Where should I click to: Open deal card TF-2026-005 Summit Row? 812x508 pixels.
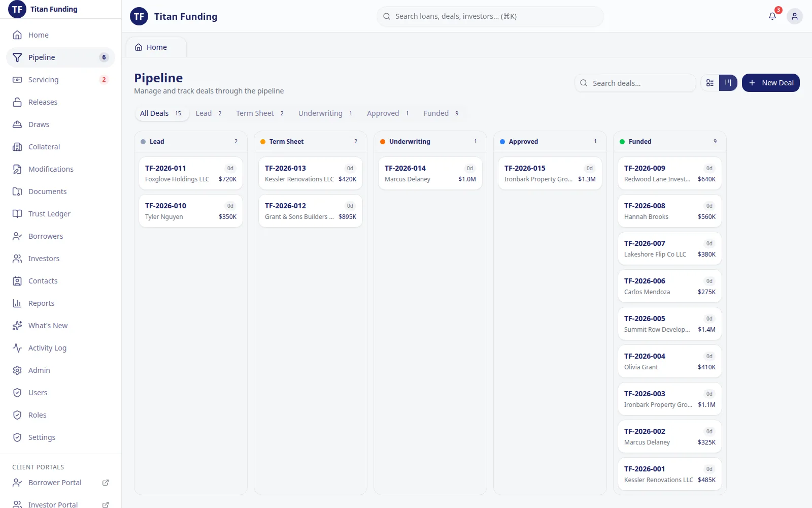[670, 324]
